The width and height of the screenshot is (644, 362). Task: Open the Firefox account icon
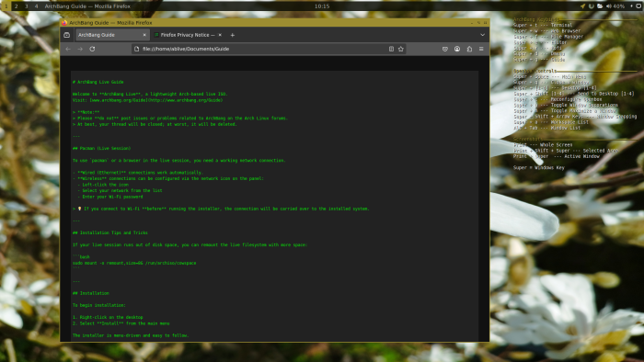click(457, 49)
